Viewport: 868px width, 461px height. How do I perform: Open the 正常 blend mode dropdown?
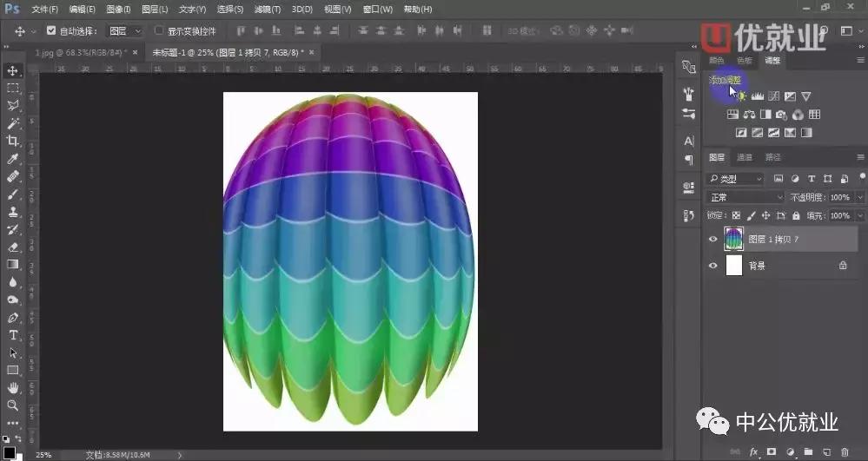745,197
